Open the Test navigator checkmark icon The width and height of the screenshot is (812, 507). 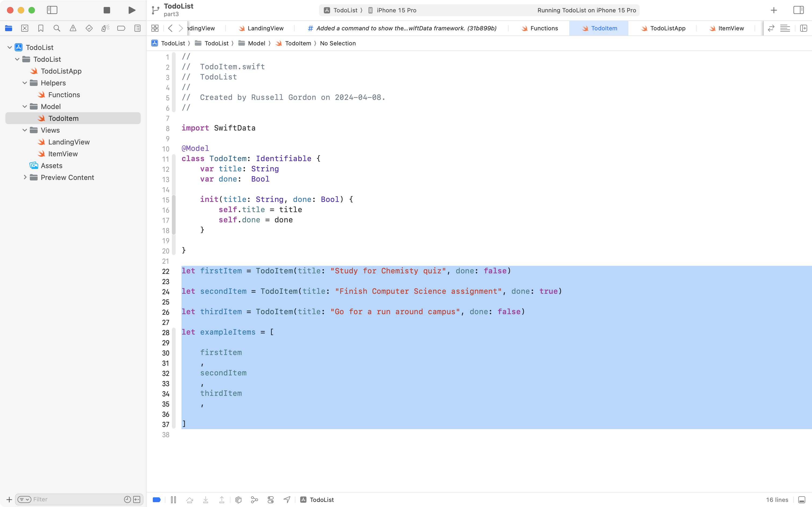89,28
